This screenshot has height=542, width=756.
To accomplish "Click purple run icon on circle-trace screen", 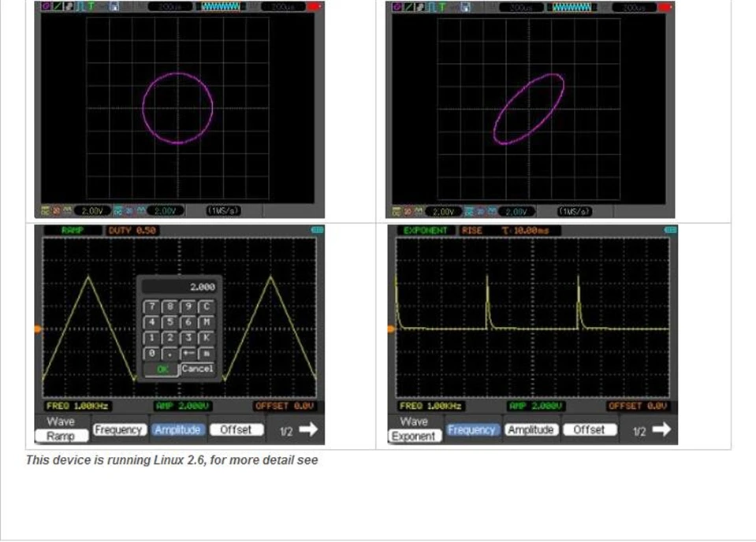I will pos(46,7).
